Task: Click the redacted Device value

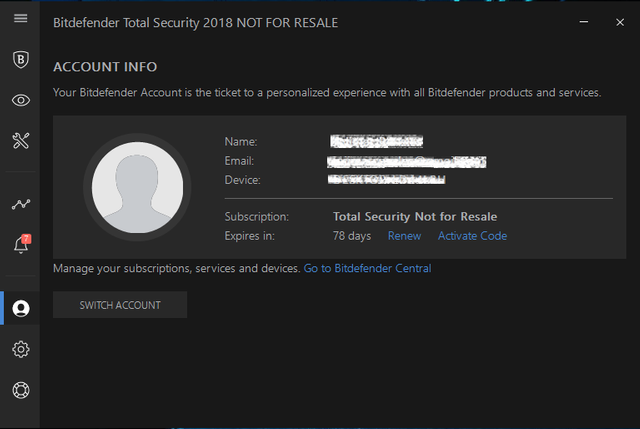Action: (387, 180)
